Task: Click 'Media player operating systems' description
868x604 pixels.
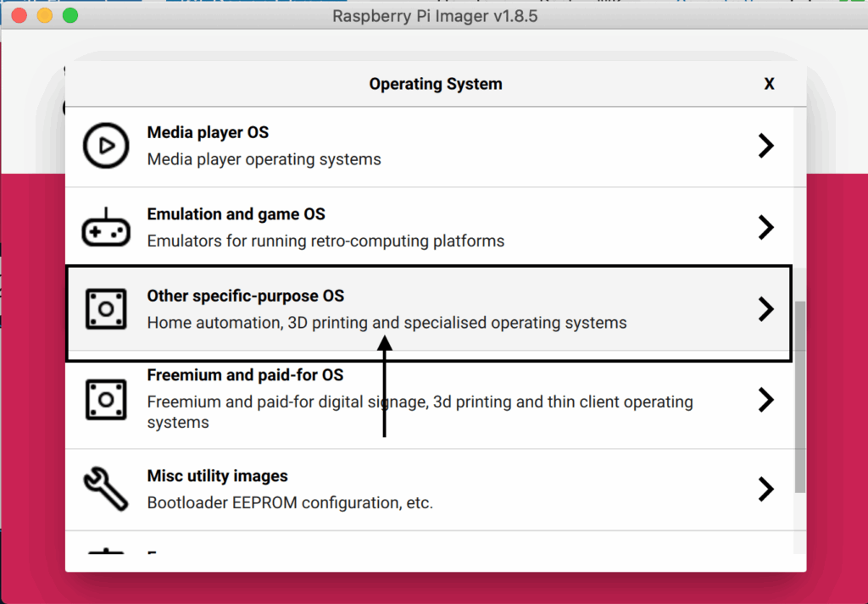Action: [x=264, y=159]
